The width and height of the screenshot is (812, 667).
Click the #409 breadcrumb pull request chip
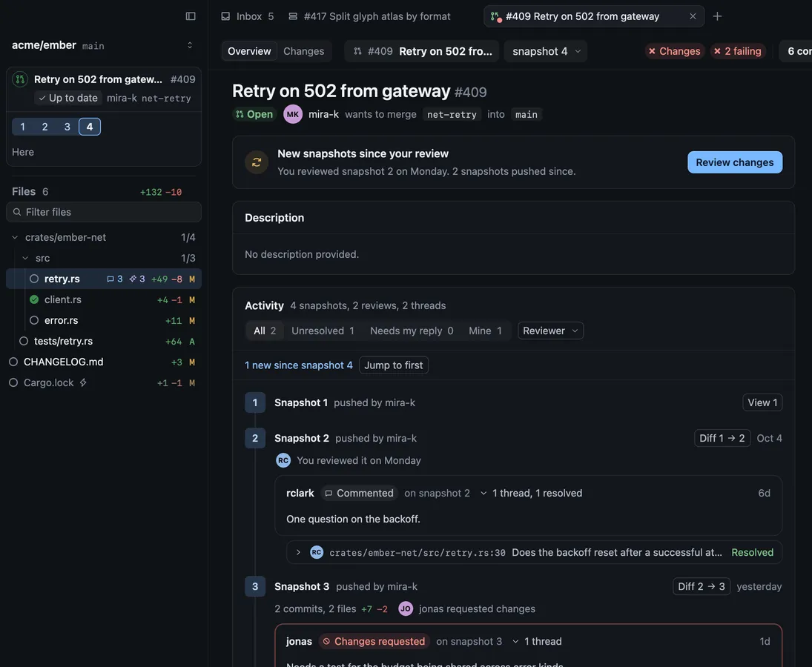(421, 51)
